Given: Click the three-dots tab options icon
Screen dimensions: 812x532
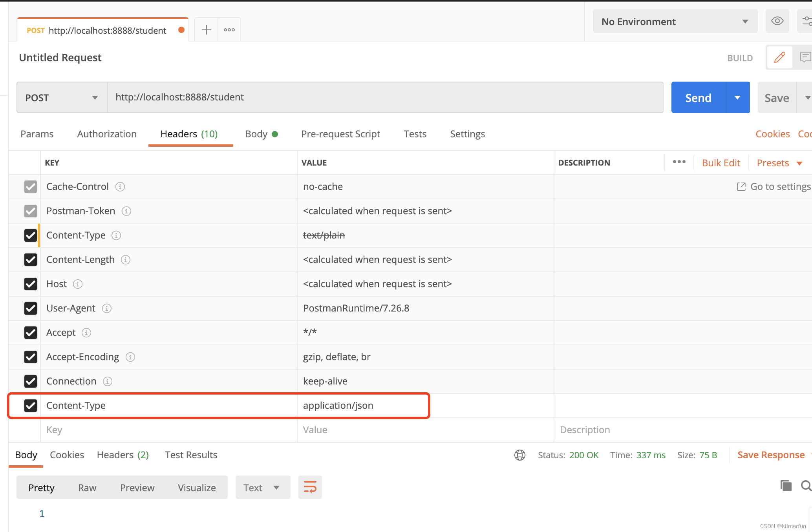Looking at the screenshot, I should coord(229,30).
